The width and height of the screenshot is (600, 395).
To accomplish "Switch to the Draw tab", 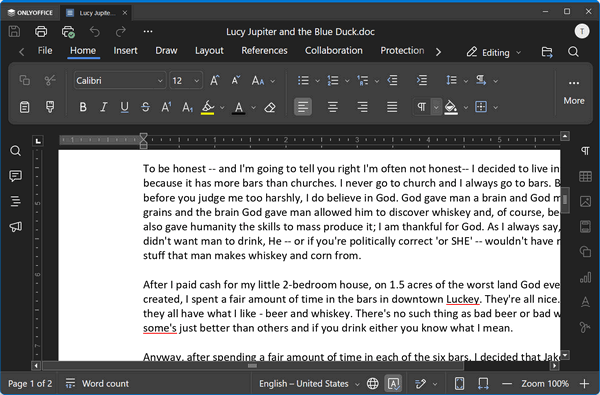I will click(166, 51).
